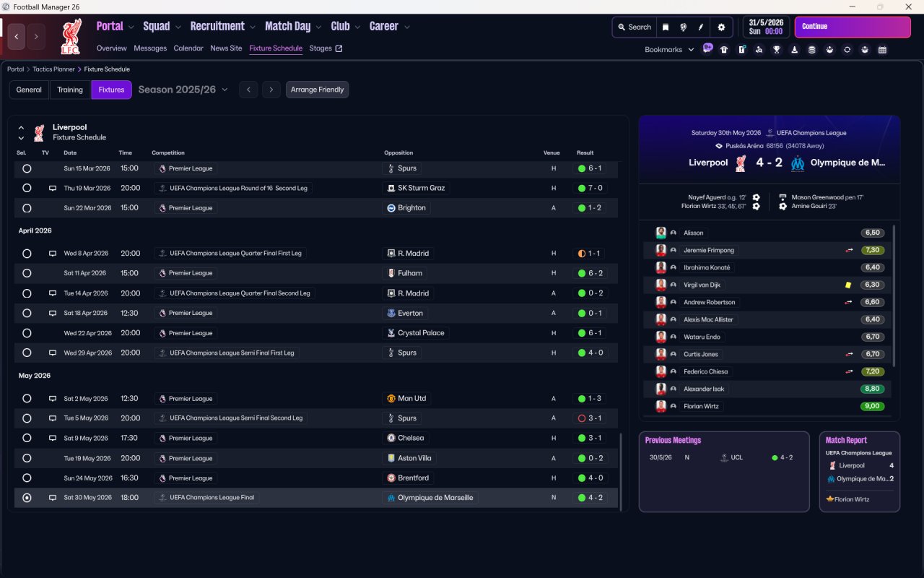This screenshot has width=924, height=578.
Task: Open the Messages sub-tab
Action: pyautogui.click(x=150, y=48)
